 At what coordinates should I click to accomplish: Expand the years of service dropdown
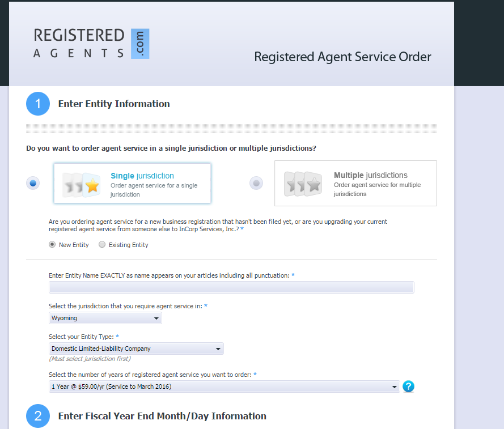tap(224, 386)
